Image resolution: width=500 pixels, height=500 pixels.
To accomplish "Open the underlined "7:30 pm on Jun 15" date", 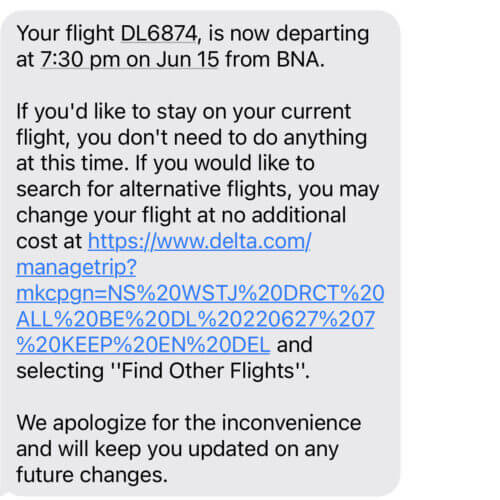I will pos(130,60).
